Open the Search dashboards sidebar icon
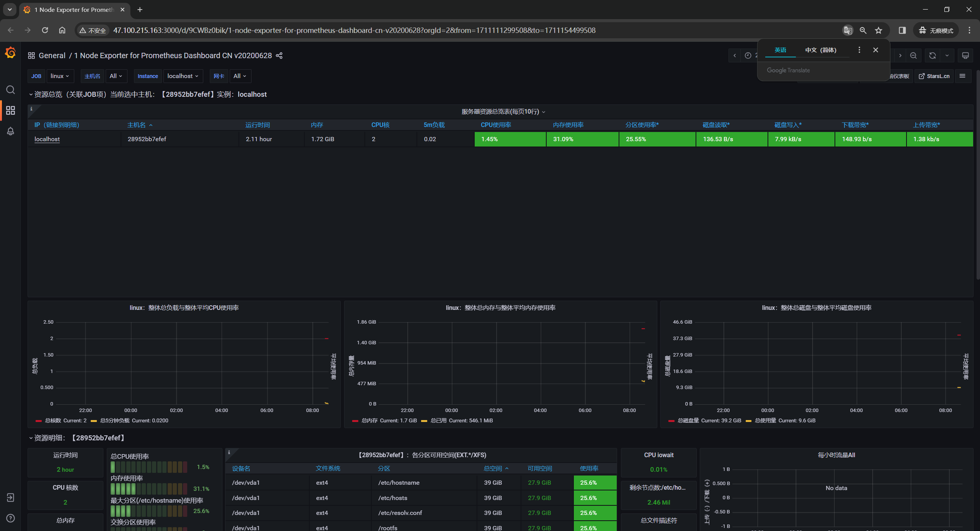Viewport: 980px width, 531px height. pos(10,90)
